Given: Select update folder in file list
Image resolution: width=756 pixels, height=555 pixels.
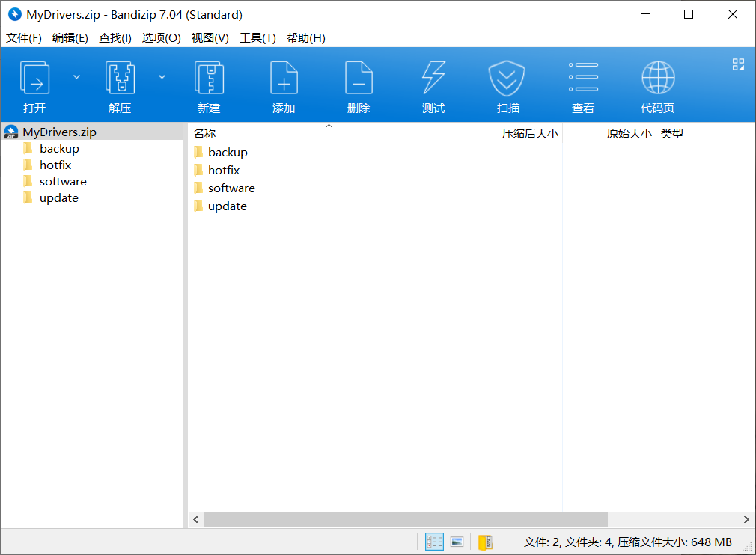Looking at the screenshot, I should 227,206.
